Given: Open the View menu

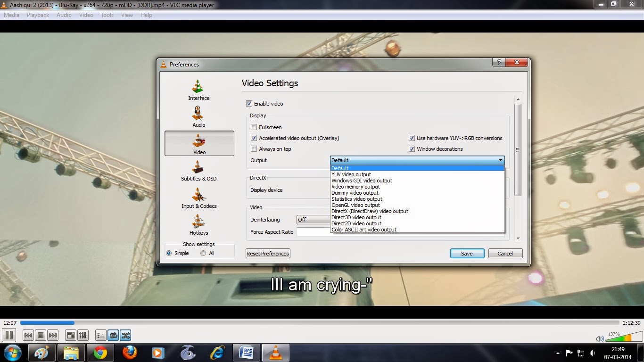Looking at the screenshot, I should pyautogui.click(x=127, y=15).
